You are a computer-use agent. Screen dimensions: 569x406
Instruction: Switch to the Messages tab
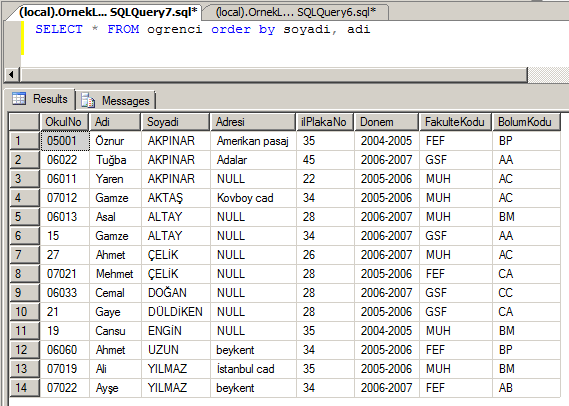[x=116, y=101]
